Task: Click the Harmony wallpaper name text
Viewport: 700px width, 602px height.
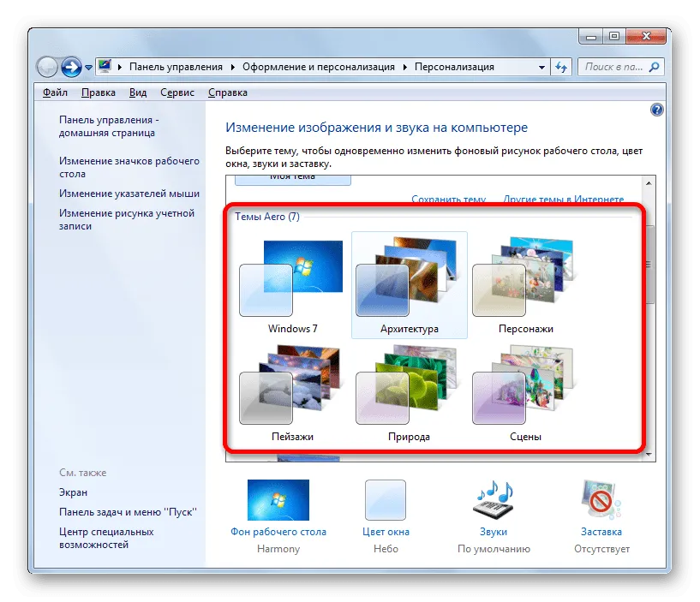Action: pyautogui.click(x=278, y=549)
